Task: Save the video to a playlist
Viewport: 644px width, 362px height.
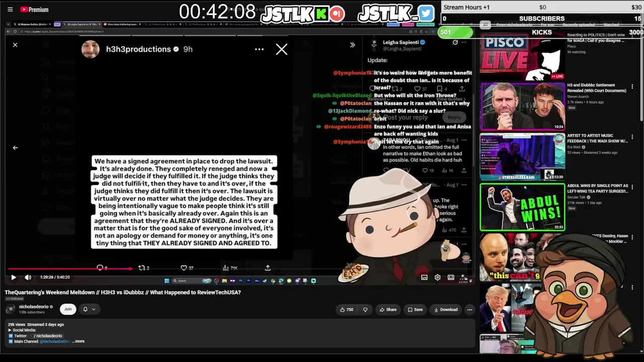Action: coord(415,310)
